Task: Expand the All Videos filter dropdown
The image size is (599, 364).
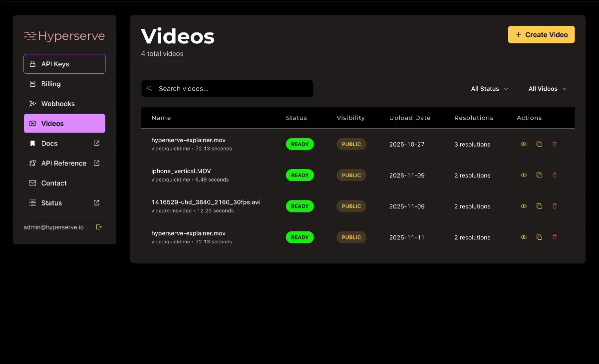Action: [x=547, y=88]
